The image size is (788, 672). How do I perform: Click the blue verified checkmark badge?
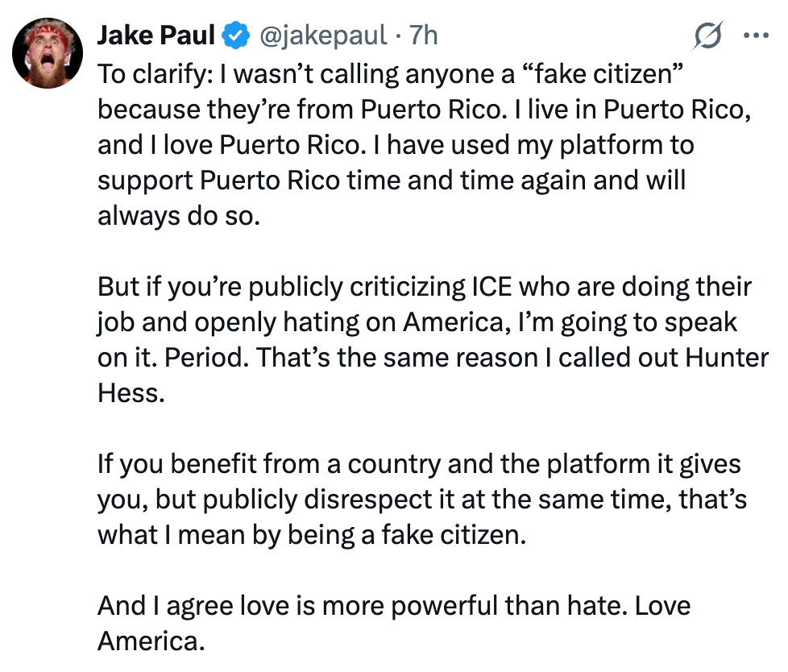(235, 36)
